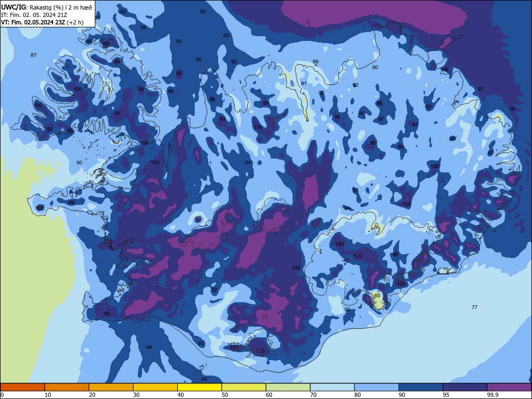Click the amber 20–30 legend swatch
Screen dimensions: 532x399
click(111, 387)
